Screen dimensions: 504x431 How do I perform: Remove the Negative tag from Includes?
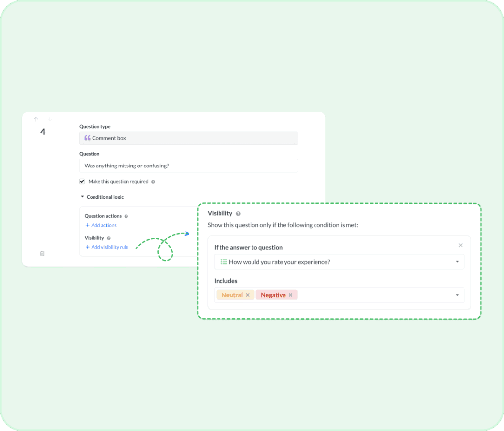point(290,295)
